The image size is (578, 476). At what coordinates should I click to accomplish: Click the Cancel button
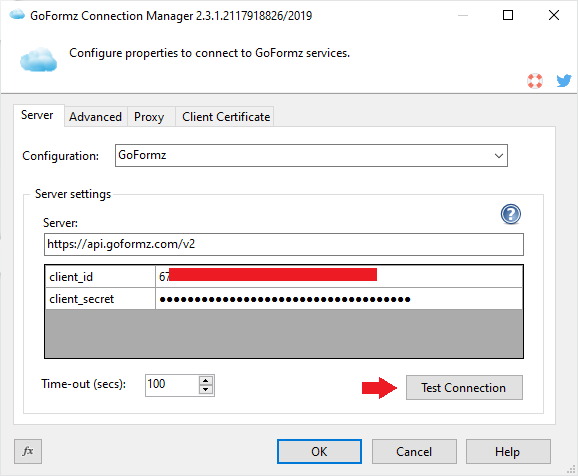[414, 451]
